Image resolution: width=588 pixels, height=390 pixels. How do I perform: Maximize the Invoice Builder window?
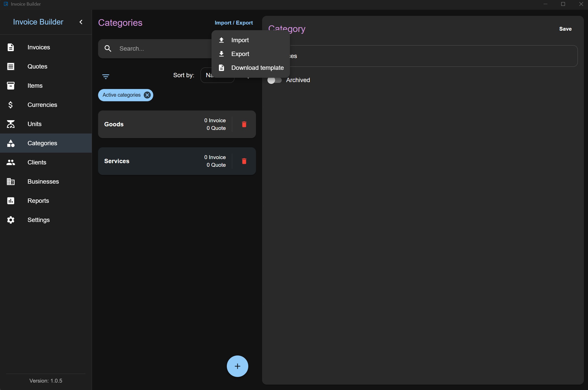pos(563,4)
